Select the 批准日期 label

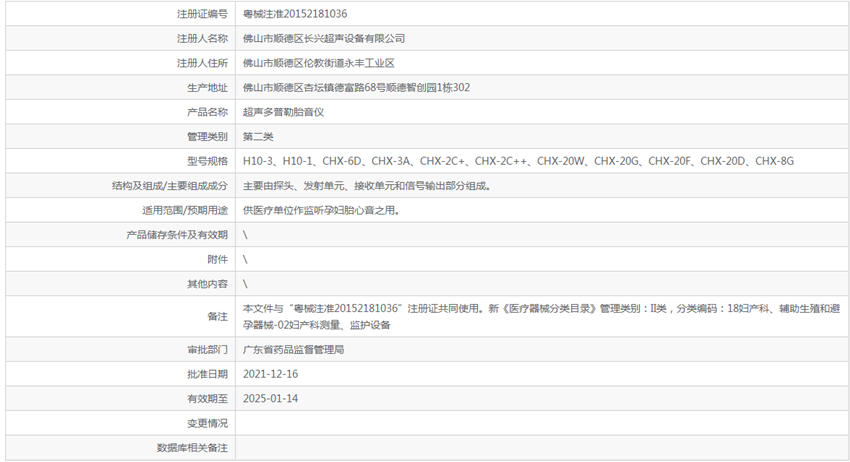click(207, 374)
